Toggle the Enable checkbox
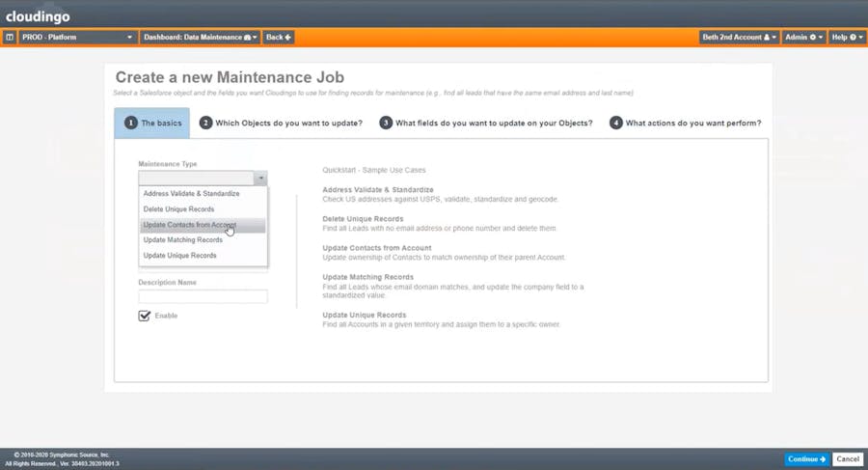868x470 pixels. click(x=145, y=316)
